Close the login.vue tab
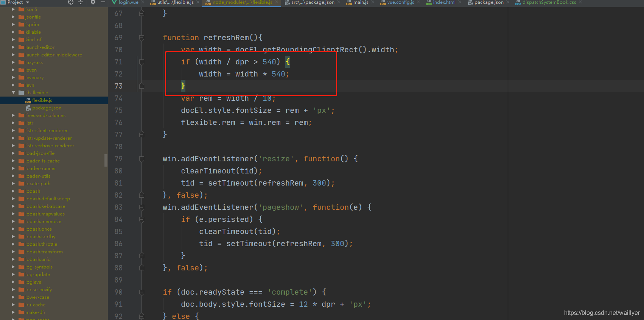This screenshot has width=644, height=320. tap(143, 2)
